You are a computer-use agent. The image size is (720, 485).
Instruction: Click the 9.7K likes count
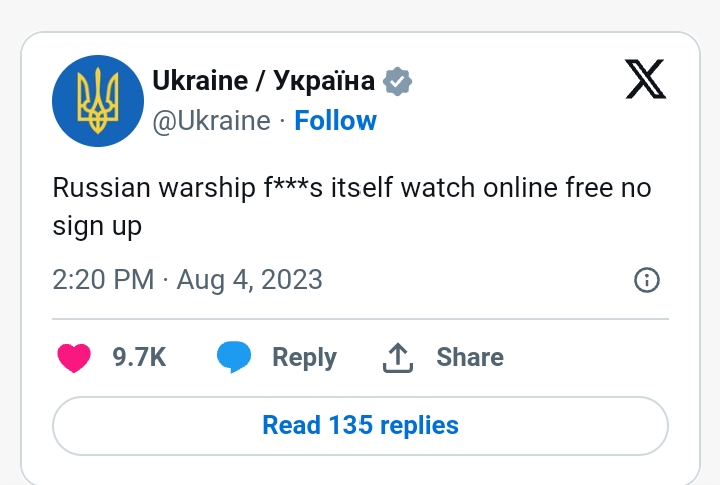coord(139,357)
